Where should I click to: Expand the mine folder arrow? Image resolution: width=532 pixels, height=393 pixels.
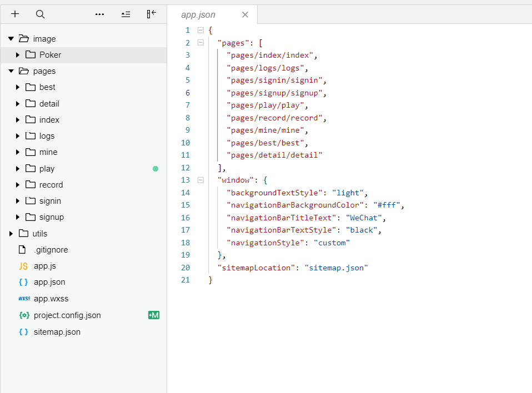18,152
